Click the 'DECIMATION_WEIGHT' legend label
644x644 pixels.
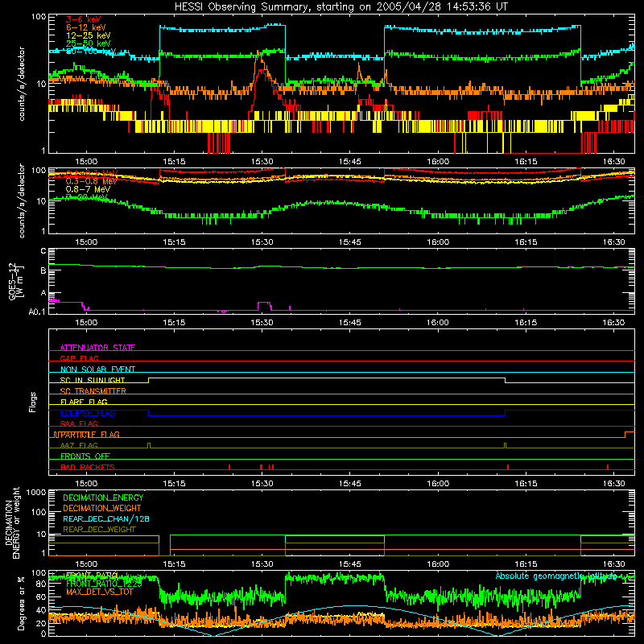102,509
